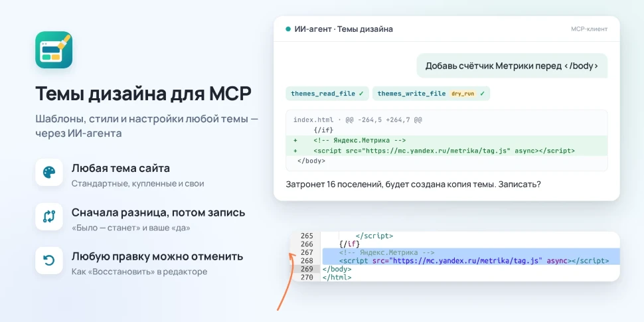Screen dimensions: 644x322
Task: Click the "</body>" line in the diff block
Action: pyautogui.click(x=311, y=161)
